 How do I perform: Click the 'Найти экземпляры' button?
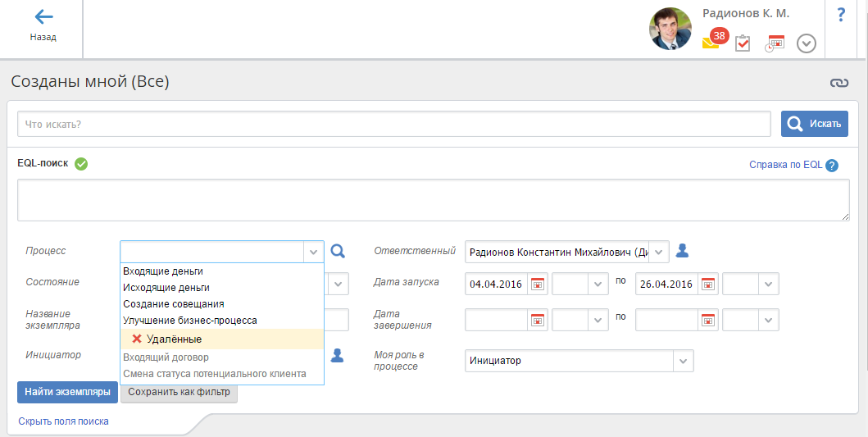coord(67,393)
